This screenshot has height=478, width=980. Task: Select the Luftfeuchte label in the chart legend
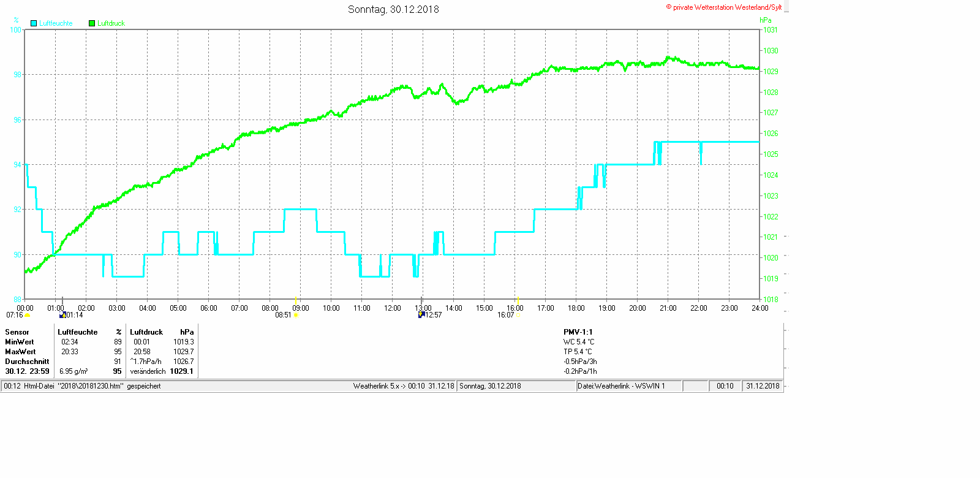[x=56, y=23]
